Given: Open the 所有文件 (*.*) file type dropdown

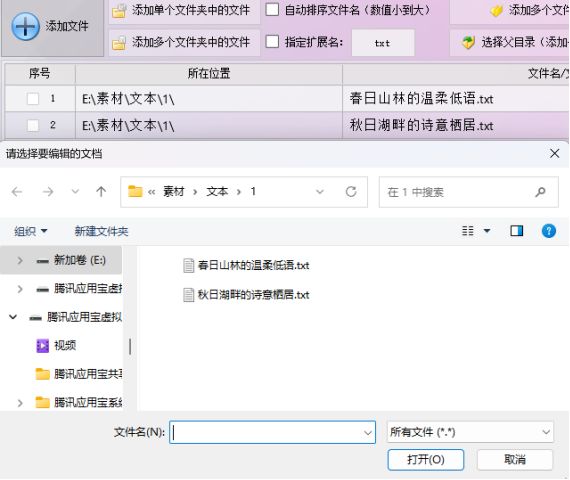Looking at the screenshot, I should coord(470,432).
